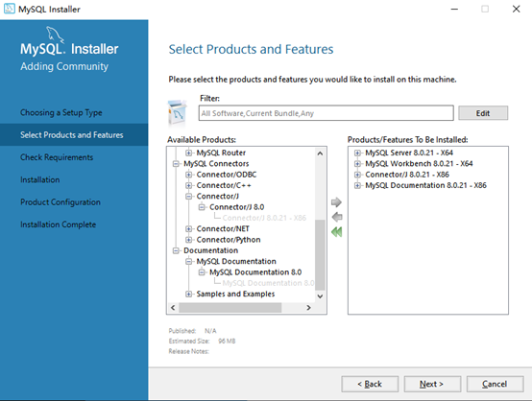This screenshot has width=532, height=401.
Task: Click the MySQL Installer title bar icon
Action: [x=10, y=9]
